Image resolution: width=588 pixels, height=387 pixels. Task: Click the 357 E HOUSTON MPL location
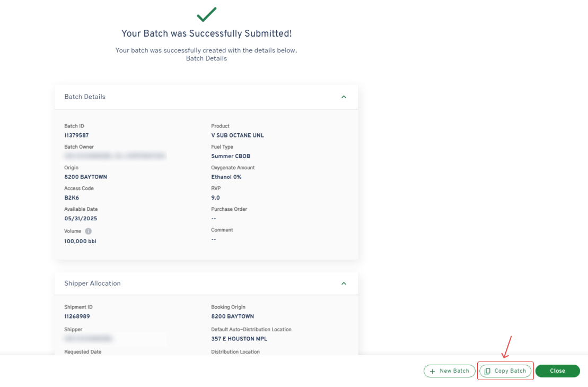coord(239,339)
